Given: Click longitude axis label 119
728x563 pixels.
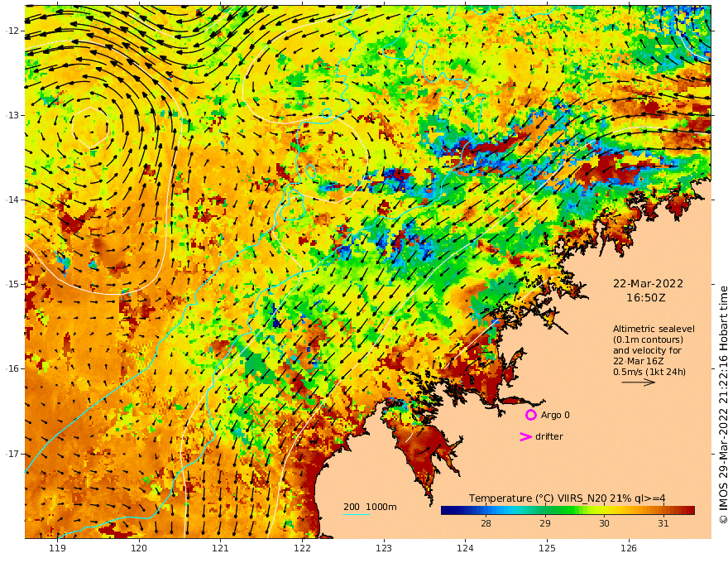Looking at the screenshot, I should (57, 548).
